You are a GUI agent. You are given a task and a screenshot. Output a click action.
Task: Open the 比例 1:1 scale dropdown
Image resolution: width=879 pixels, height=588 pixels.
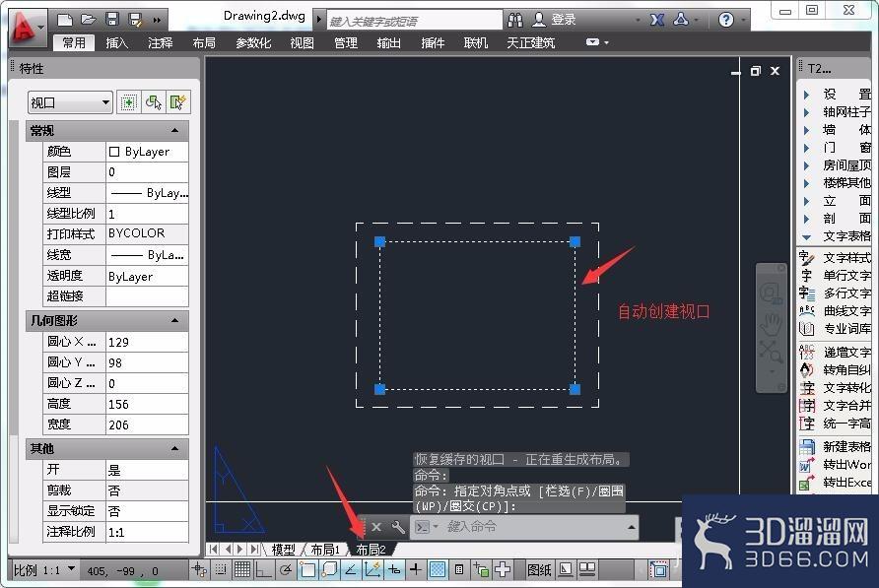point(43,570)
